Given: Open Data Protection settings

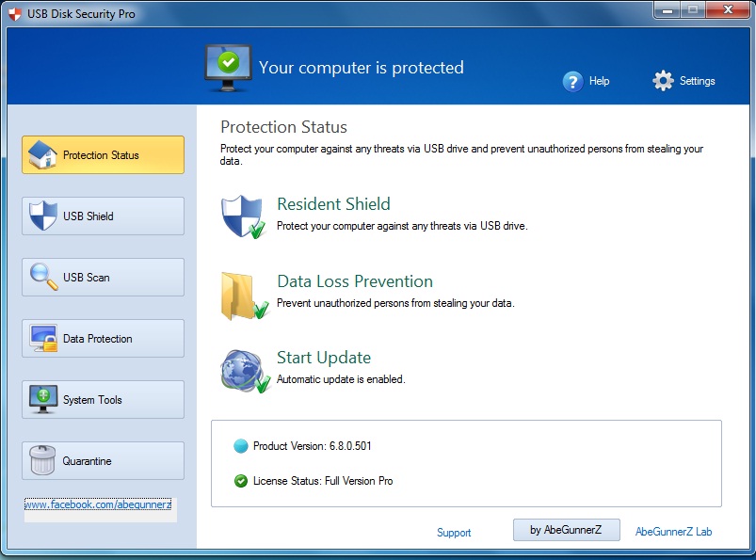Looking at the screenshot, I should [x=102, y=338].
